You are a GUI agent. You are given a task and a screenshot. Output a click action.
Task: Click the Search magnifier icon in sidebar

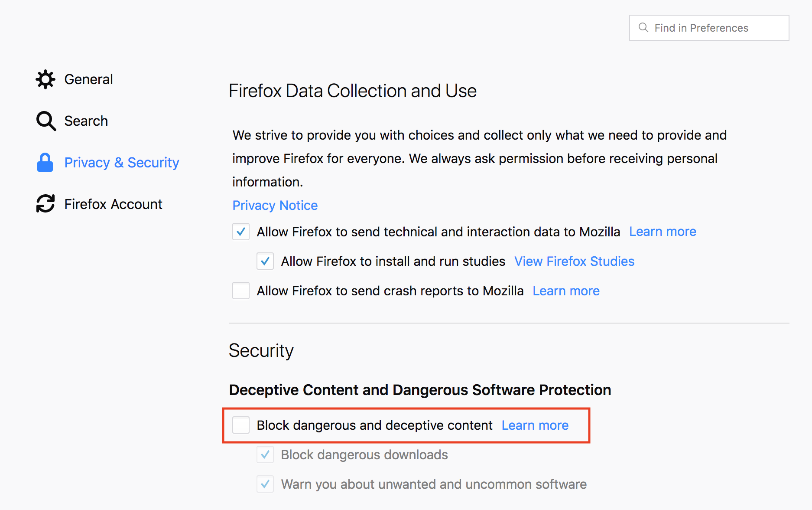click(x=45, y=121)
